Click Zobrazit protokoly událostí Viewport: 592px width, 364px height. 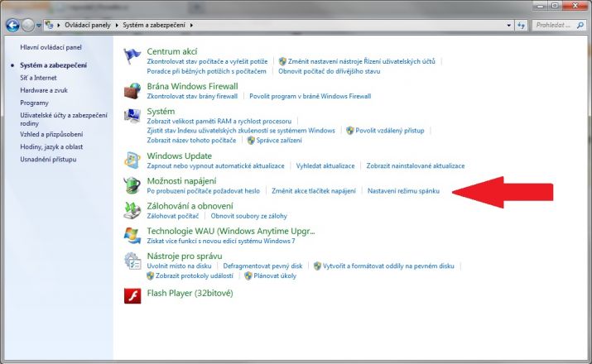(195, 275)
